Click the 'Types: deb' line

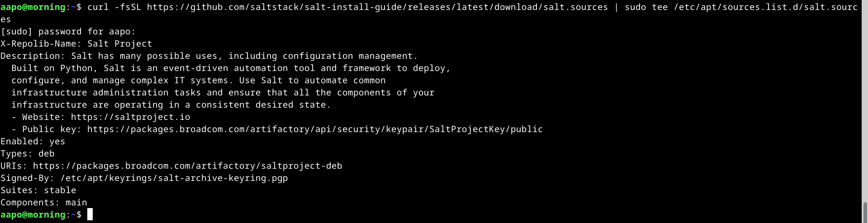(x=27, y=154)
